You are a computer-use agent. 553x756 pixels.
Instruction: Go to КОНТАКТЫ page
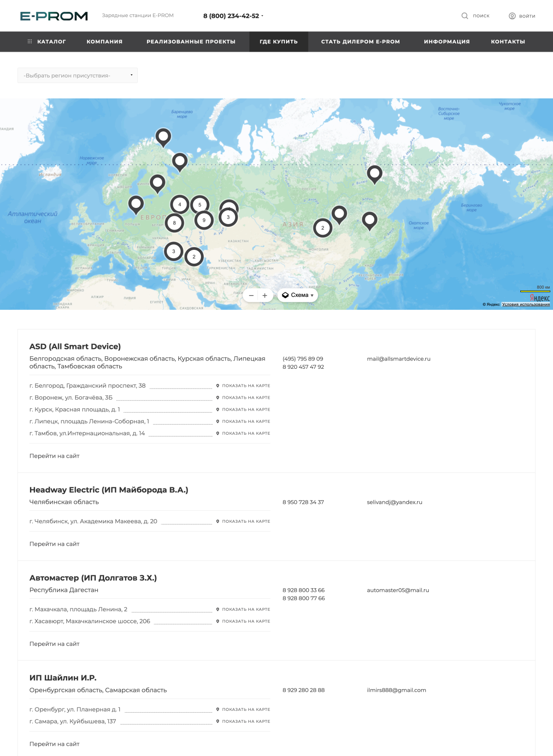point(508,41)
